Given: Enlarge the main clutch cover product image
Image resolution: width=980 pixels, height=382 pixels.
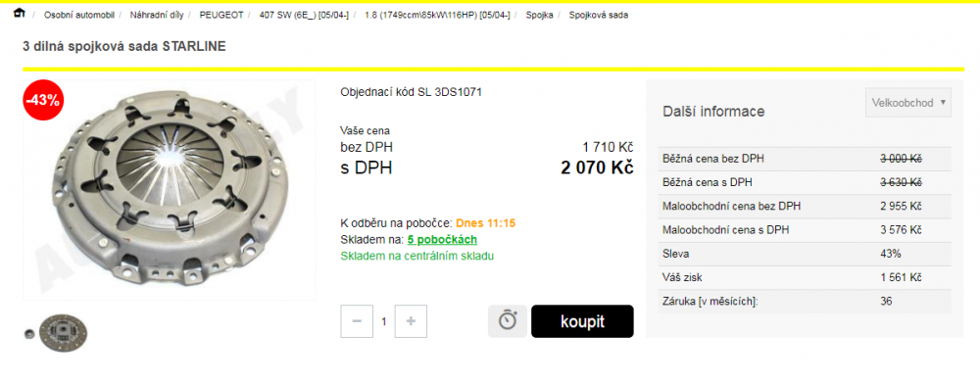Looking at the screenshot, I should pyautogui.click(x=170, y=190).
